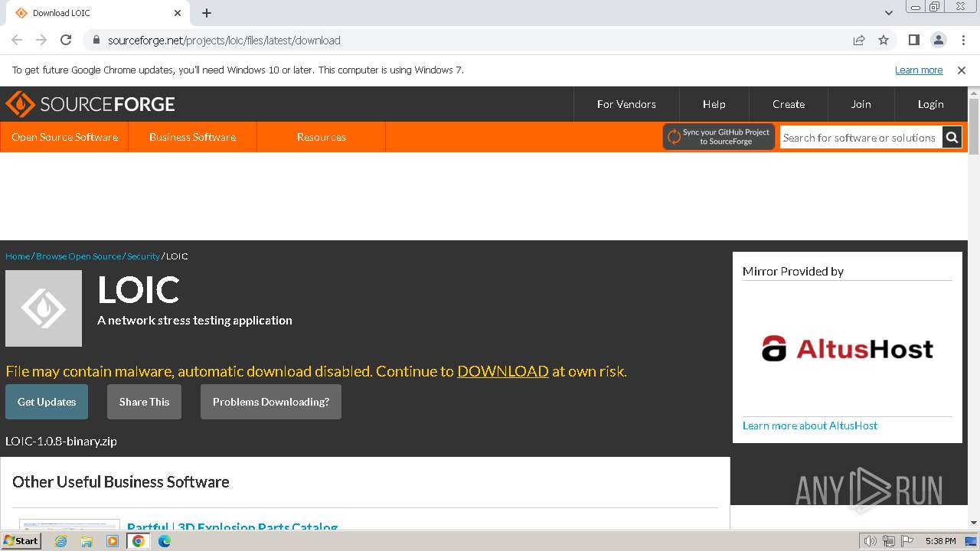Open the Open Source Software tab
The image size is (980, 551).
coord(65,137)
